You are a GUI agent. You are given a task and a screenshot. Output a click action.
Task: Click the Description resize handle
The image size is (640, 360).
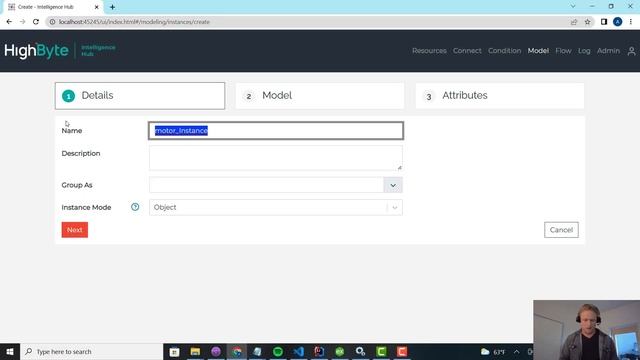coord(400,167)
